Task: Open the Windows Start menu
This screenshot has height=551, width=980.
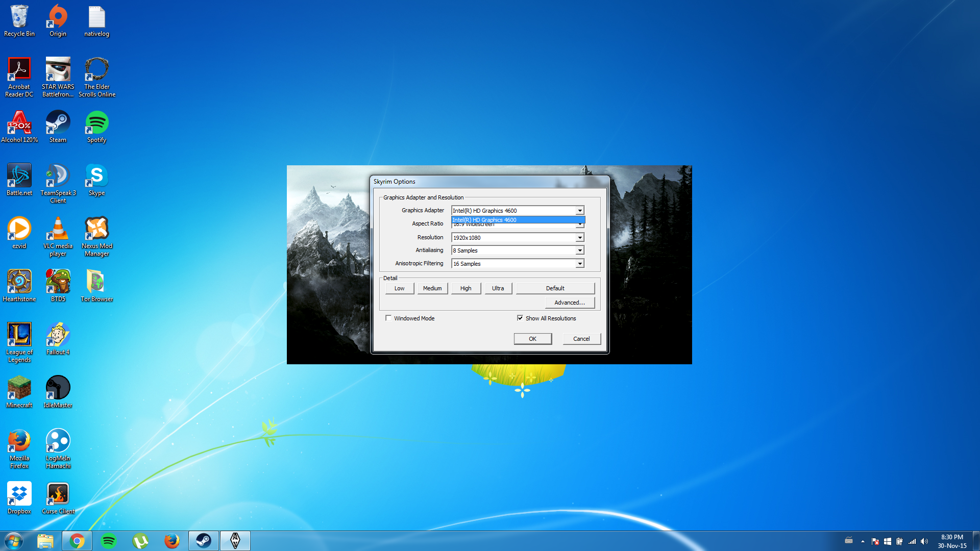Action: [14, 541]
